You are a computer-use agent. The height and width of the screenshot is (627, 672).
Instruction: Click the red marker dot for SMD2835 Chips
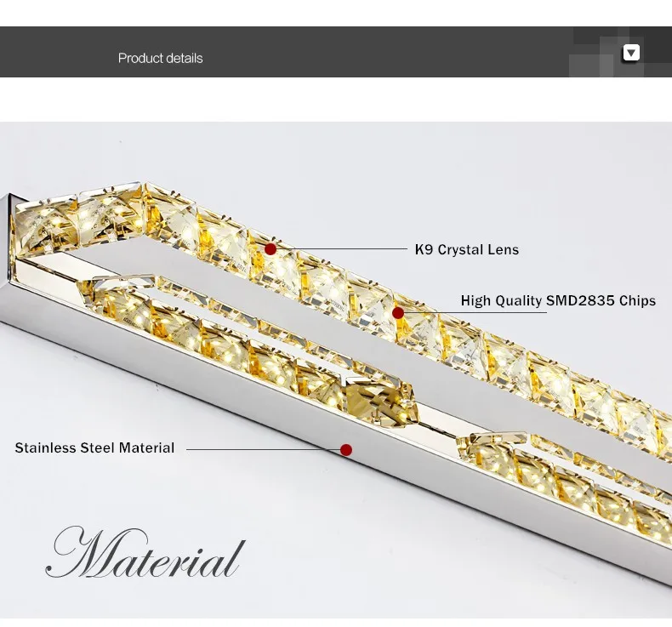[398, 313]
